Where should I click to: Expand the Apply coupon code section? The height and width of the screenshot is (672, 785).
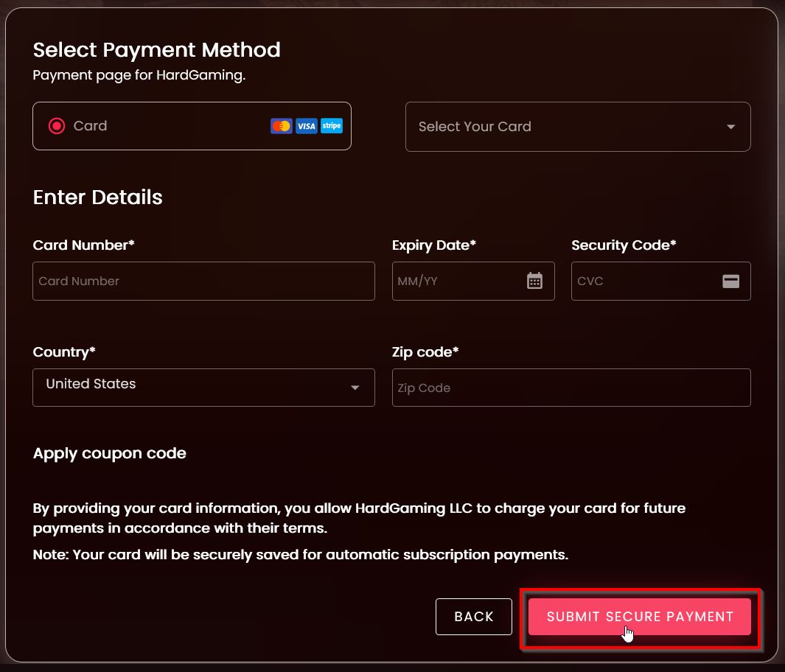(x=109, y=453)
